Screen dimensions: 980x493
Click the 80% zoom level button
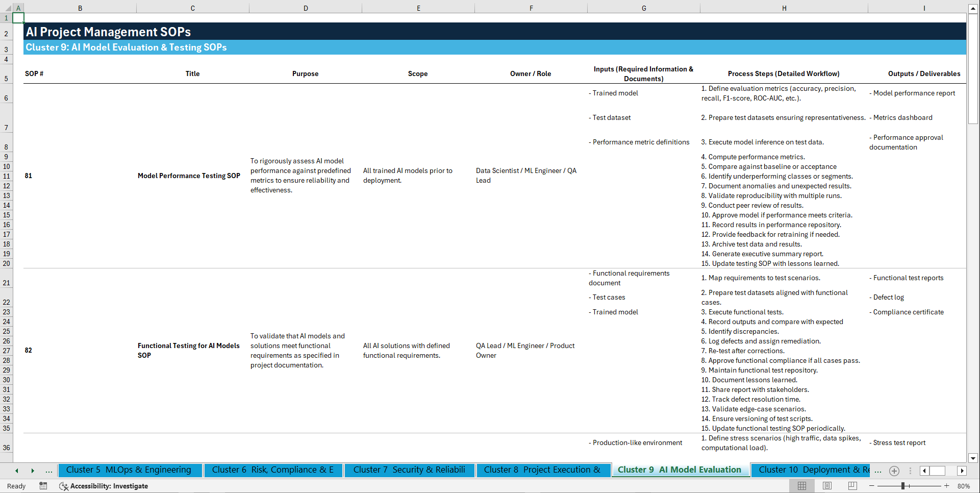[963, 486]
